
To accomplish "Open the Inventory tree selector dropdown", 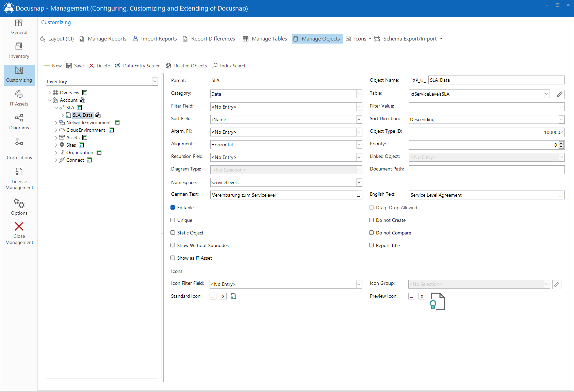I will click(155, 81).
